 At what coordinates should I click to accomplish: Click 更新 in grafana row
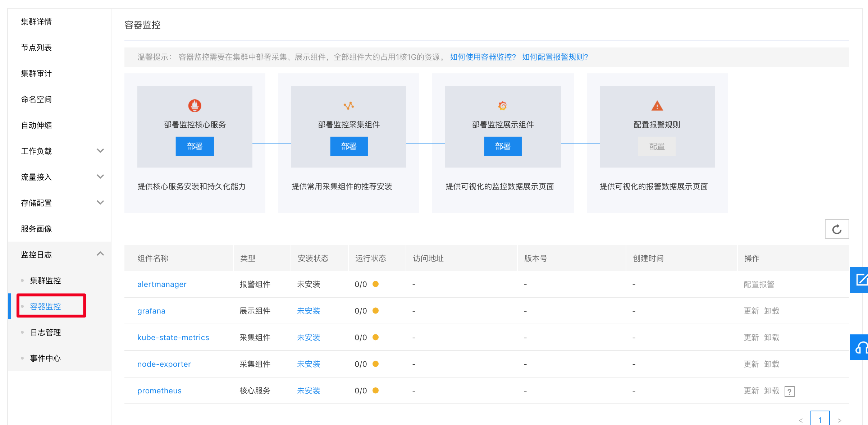pos(751,311)
